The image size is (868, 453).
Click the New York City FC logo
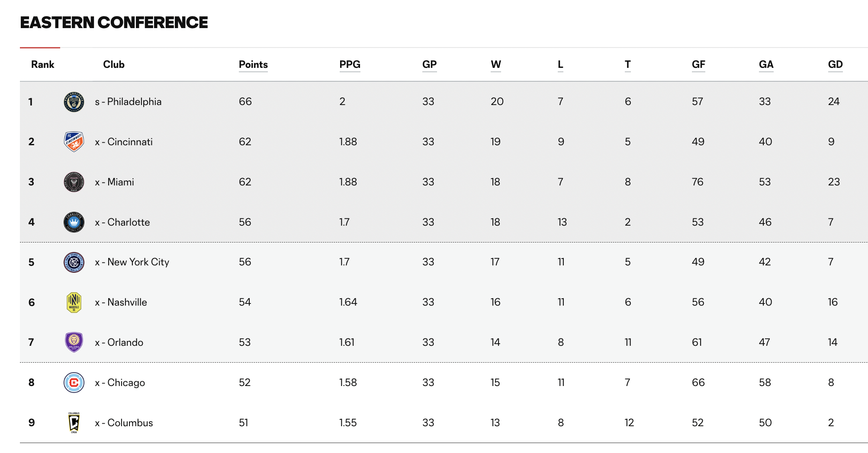coord(74,262)
